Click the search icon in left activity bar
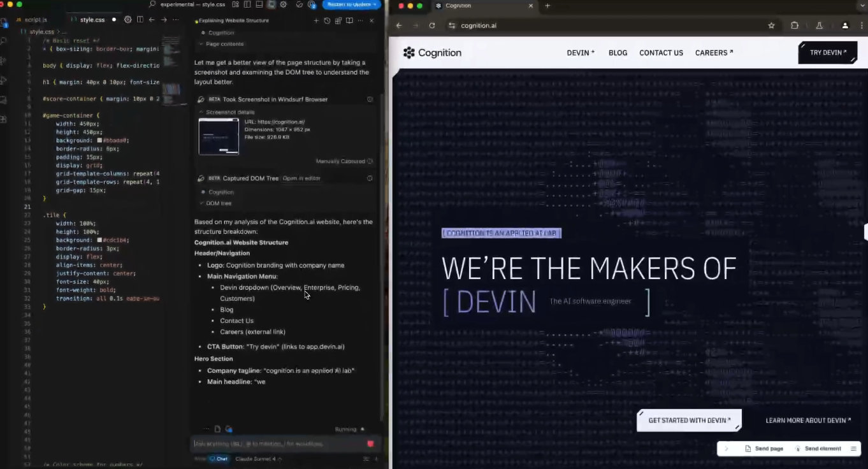 click(x=4, y=41)
